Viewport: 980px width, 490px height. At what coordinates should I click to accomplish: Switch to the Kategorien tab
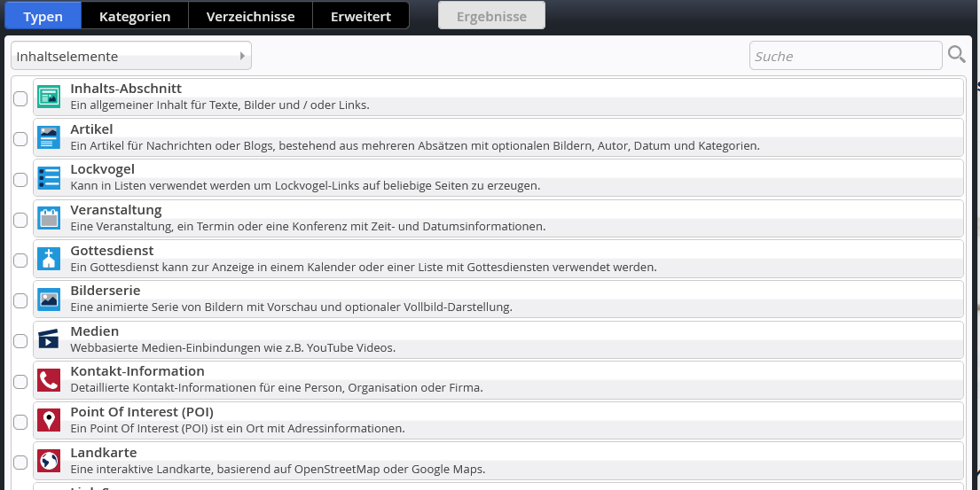point(135,16)
